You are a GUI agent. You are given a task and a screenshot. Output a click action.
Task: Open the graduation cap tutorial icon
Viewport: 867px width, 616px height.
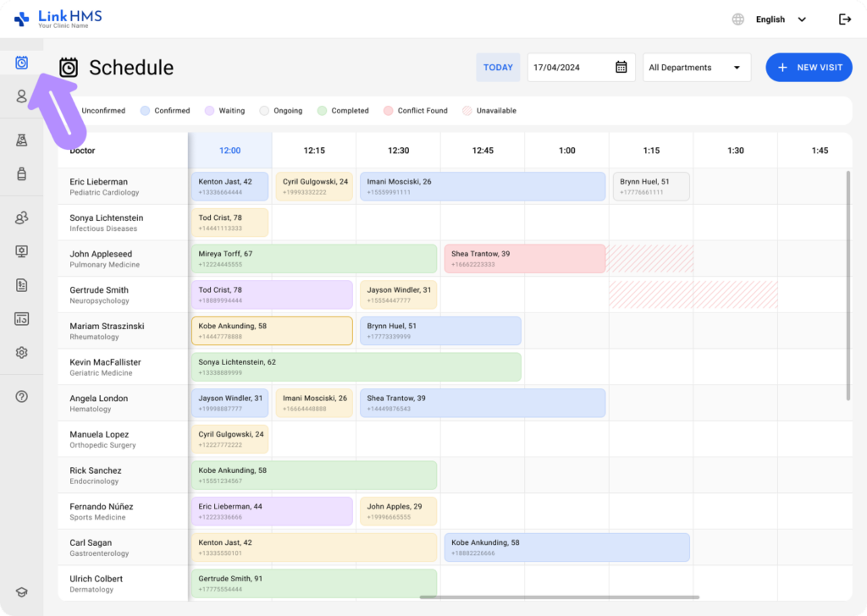point(21,592)
